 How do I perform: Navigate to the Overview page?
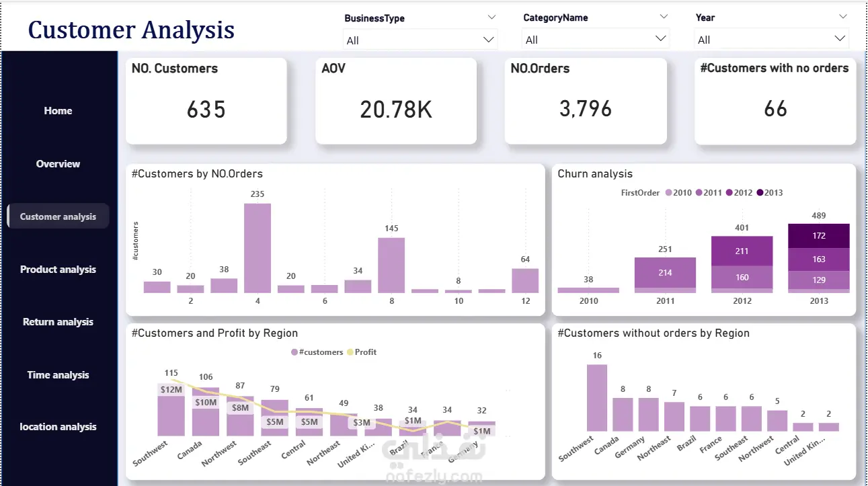pyautogui.click(x=58, y=163)
